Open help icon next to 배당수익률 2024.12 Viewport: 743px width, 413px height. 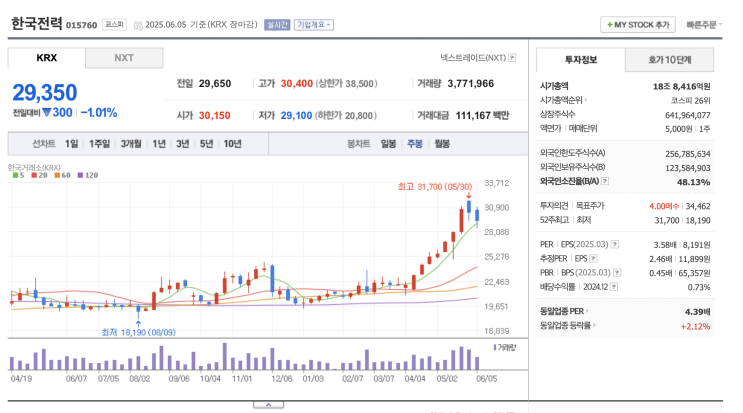614,287
